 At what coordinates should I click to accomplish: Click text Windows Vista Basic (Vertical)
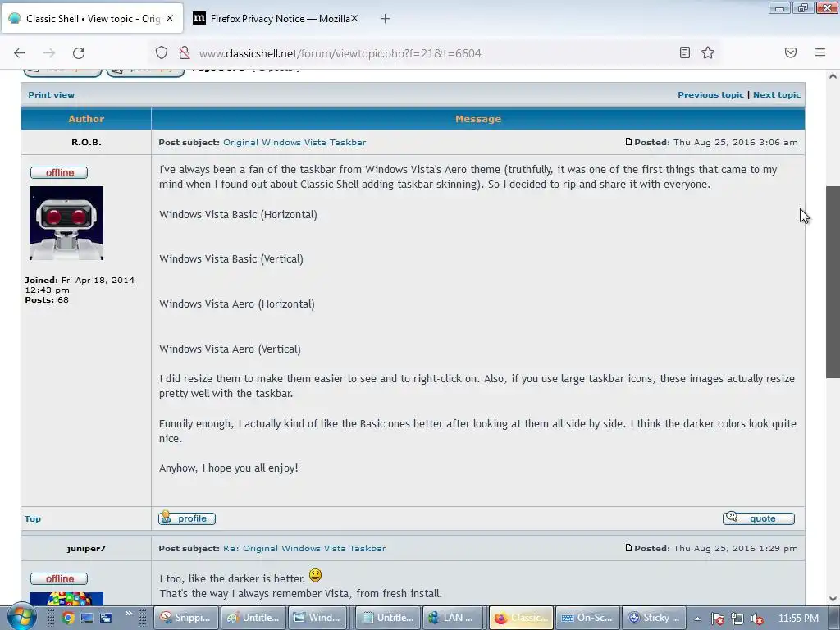click(x=231, y=258)
